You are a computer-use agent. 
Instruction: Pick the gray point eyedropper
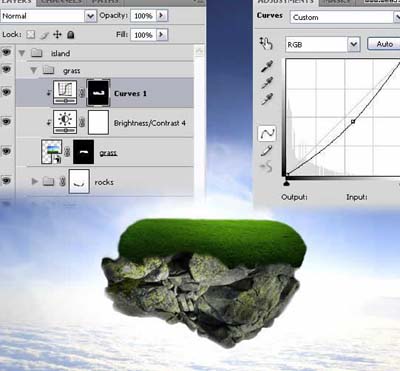pyautogui.click(x=267, y=83)
